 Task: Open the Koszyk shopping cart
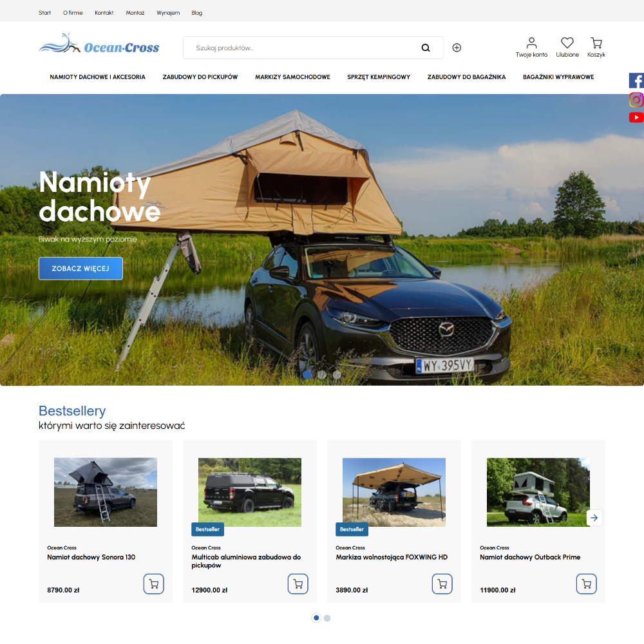click(596, 43)
